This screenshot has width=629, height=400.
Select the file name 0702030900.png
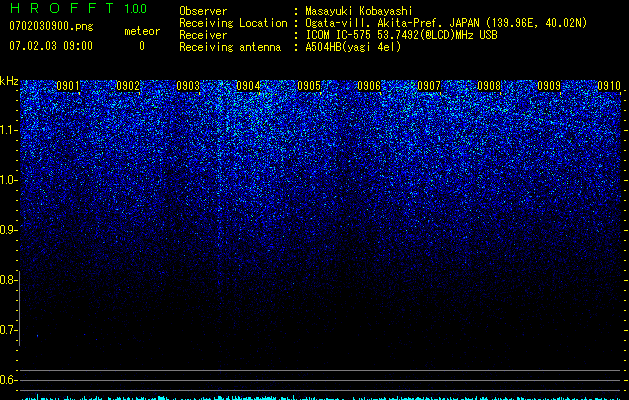(x=51, y=27)
